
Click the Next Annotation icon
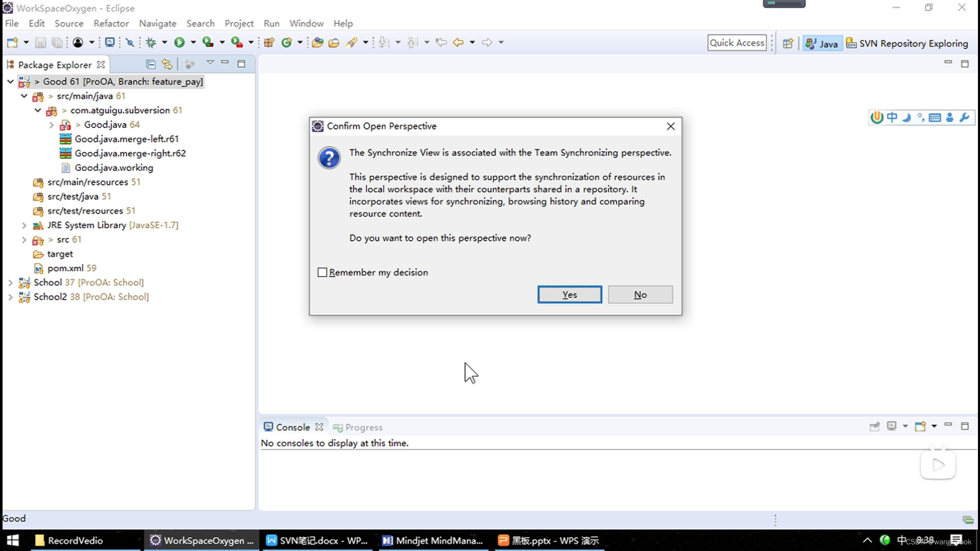click(384, 42)
